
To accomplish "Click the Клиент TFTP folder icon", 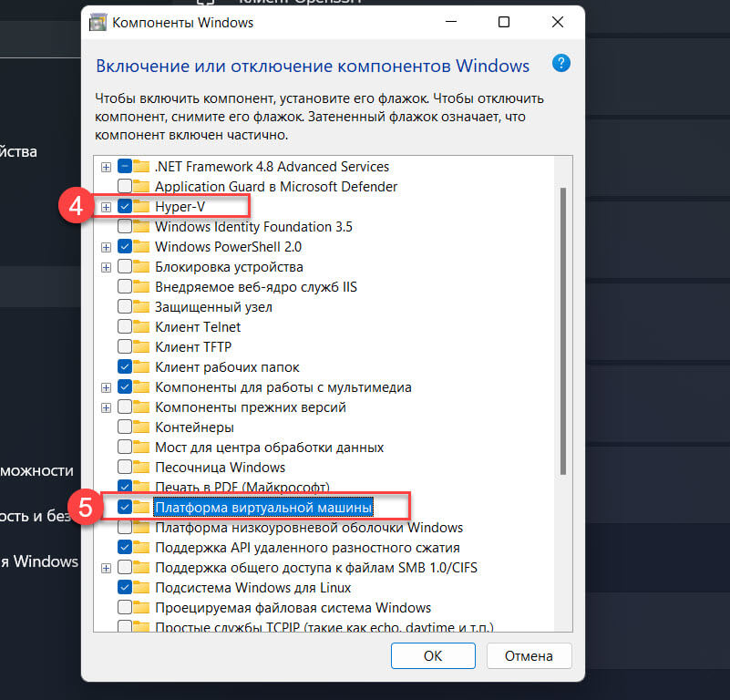I will (141, 346).
